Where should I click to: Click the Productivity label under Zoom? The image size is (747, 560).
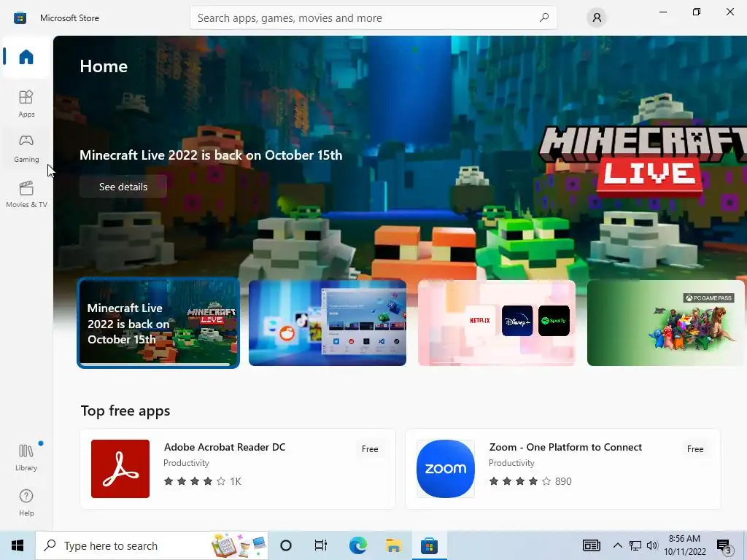511,463
